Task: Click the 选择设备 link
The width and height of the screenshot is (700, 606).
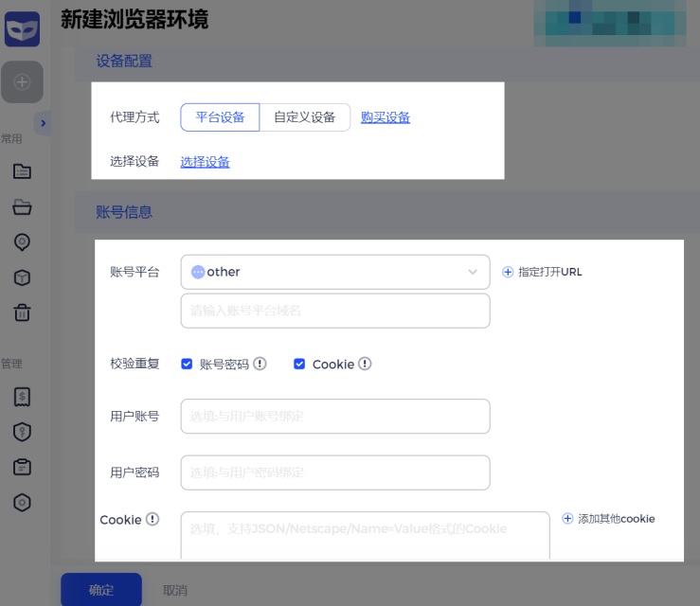Action: tap(205, 162)
